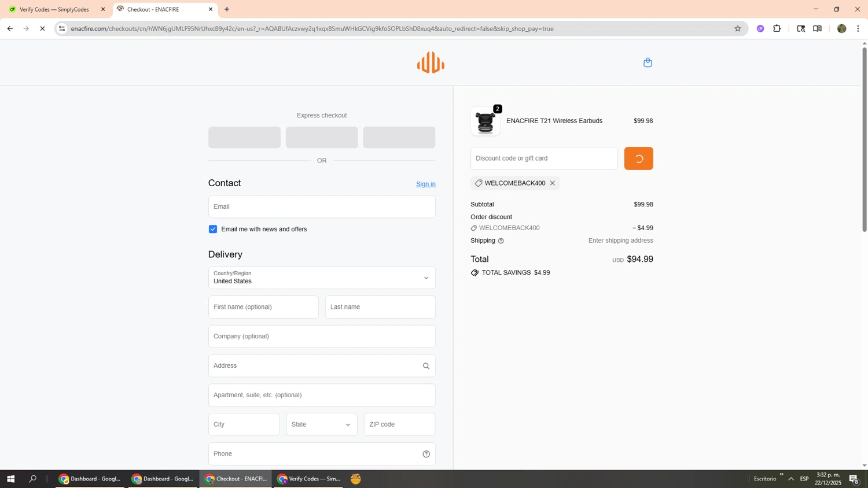Click the browser address bar URL
This screenshot has width=868, height=488.
pos(312,28)
